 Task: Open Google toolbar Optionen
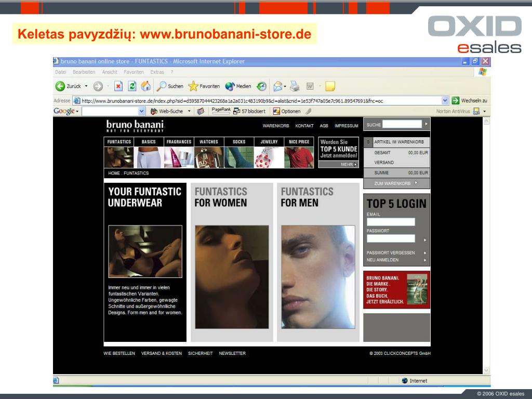point(287,111)
